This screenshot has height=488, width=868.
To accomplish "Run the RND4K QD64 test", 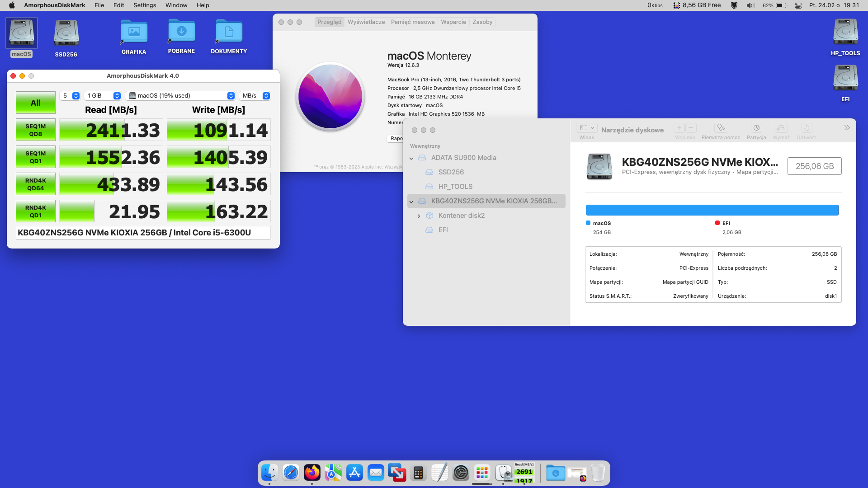I will [36, 184].
